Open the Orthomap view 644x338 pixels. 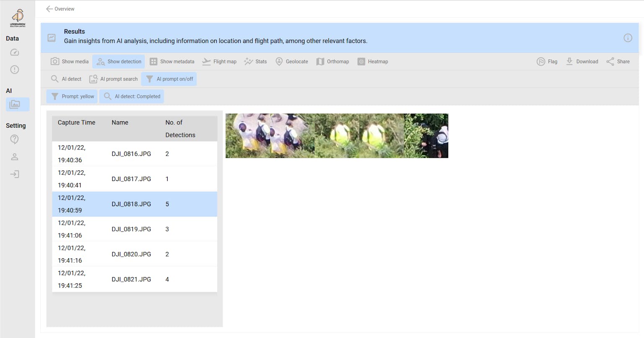coord(332,61)
